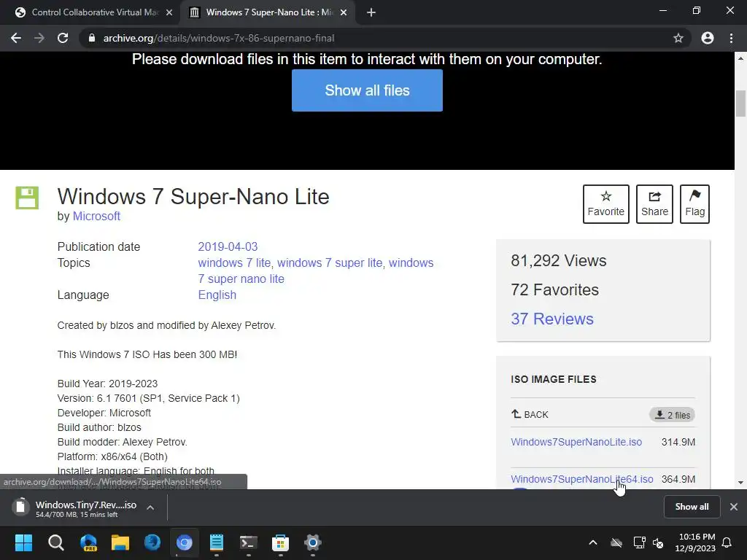Click the '81,292 Views' text
Viewport: 747px width, 560px height.
click(558, 260)
